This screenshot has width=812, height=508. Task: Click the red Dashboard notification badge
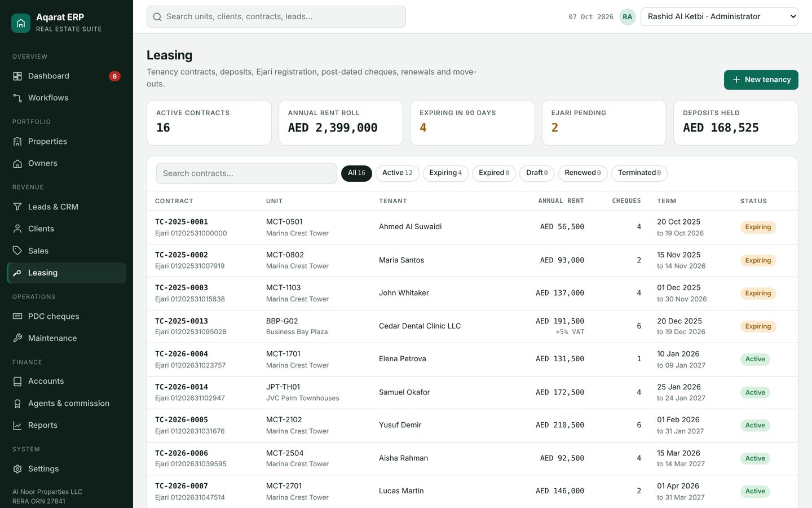tap(114, 76)
